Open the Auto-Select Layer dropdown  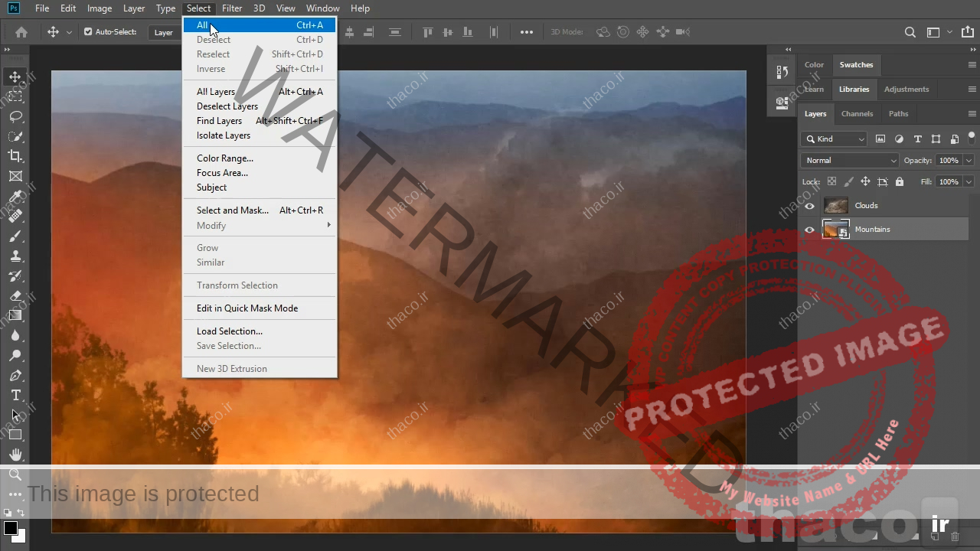(165, 32)
